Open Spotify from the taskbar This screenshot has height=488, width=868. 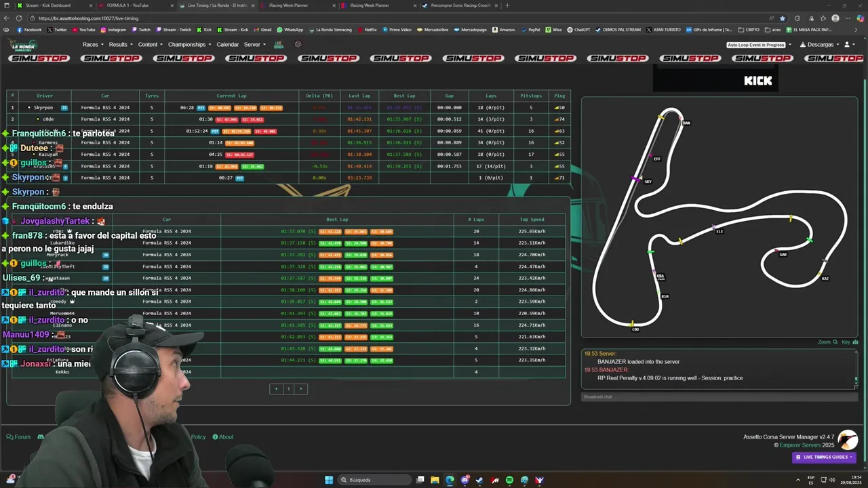click(x=509, y=480)
